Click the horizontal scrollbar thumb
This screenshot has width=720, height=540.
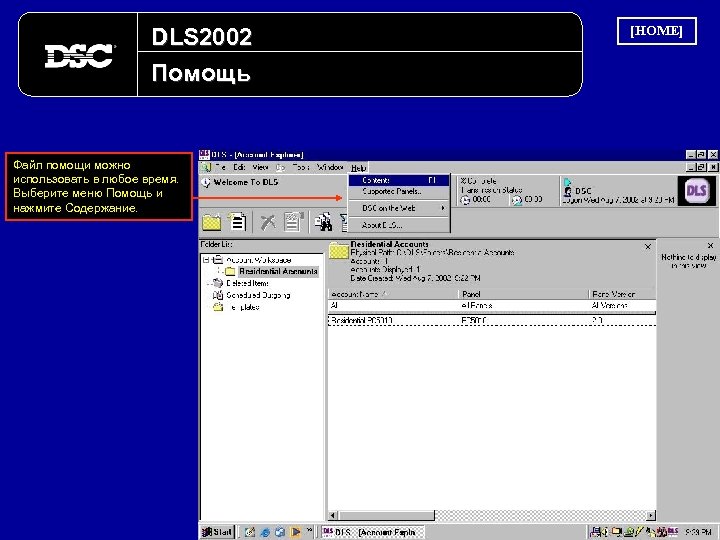pos(386,516)
